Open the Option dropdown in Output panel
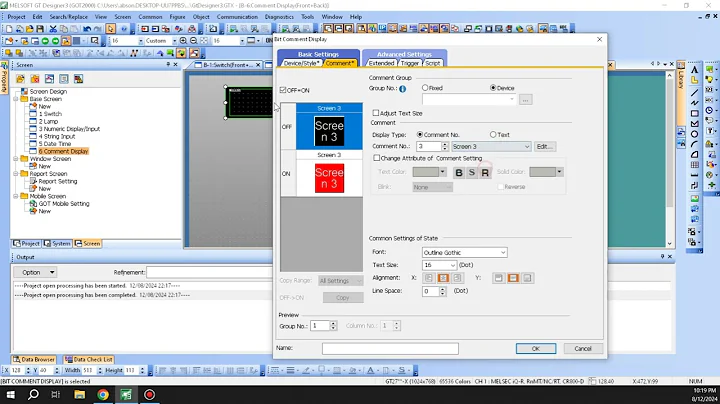 (35, 272)
